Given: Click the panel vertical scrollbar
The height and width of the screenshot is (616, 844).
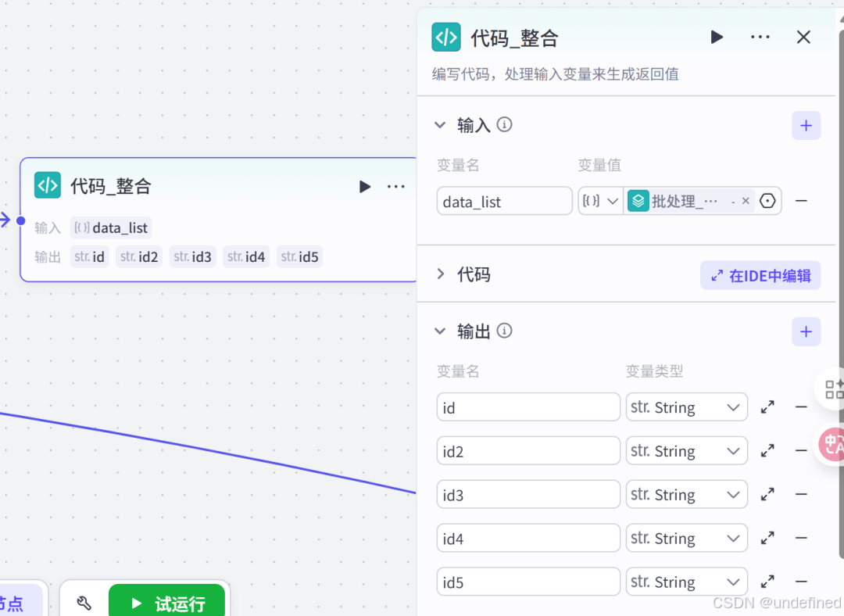Looking at the screenshot, I should pos(841,293).
